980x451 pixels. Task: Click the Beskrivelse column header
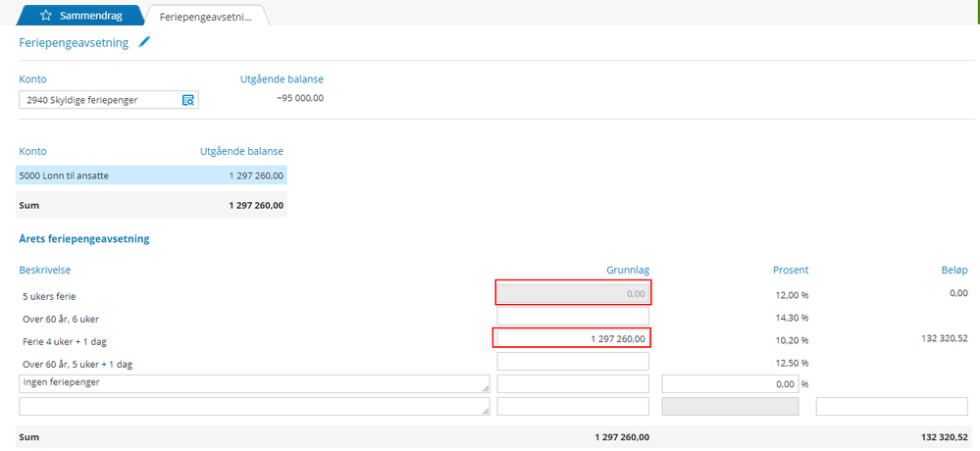point(44,270)
